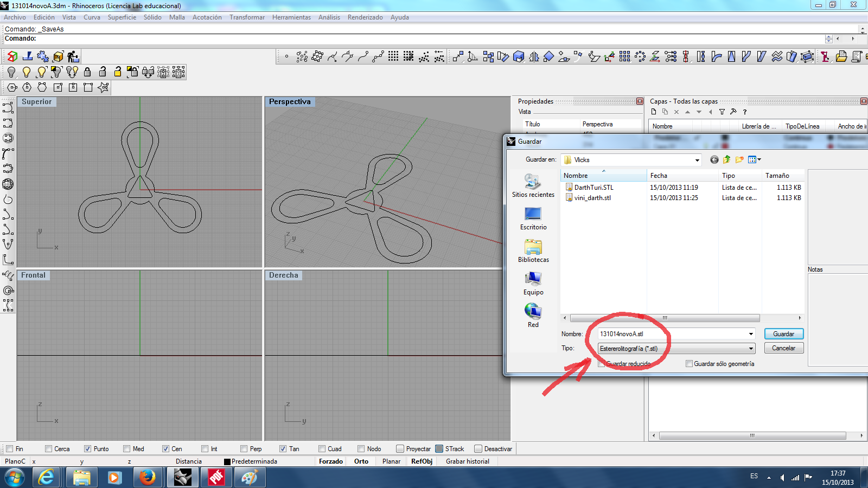This screenshot has height=488, width=868.
Task: Expand the Nombre filename dropdown arrow
Action: (x=751, y=334)
